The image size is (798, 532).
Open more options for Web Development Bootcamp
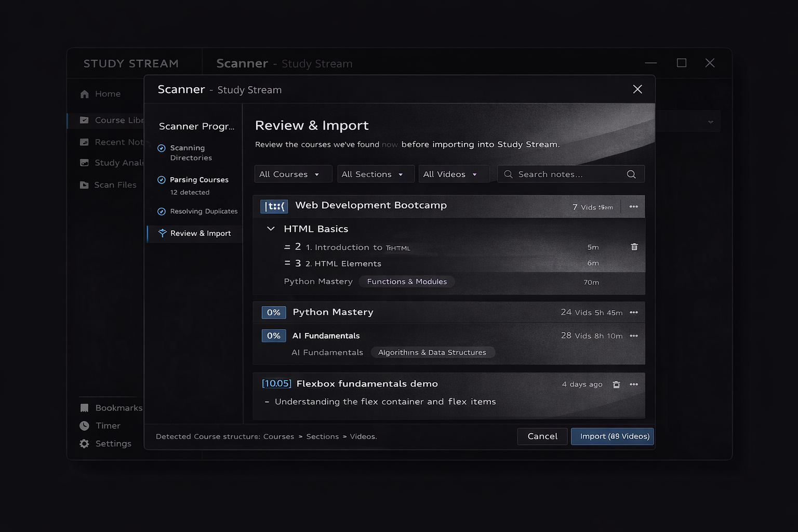pyautogui.click(x=634, y=207)
